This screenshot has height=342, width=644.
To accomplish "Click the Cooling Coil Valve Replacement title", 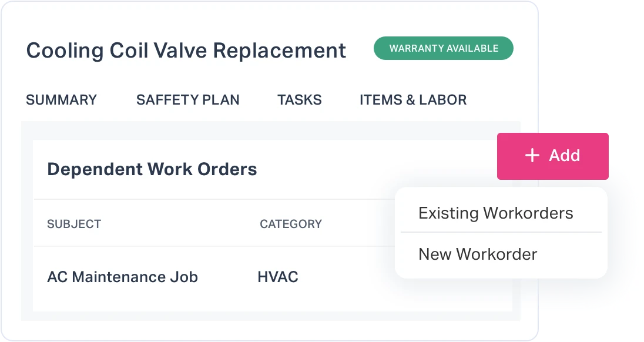I will [186, 51].
